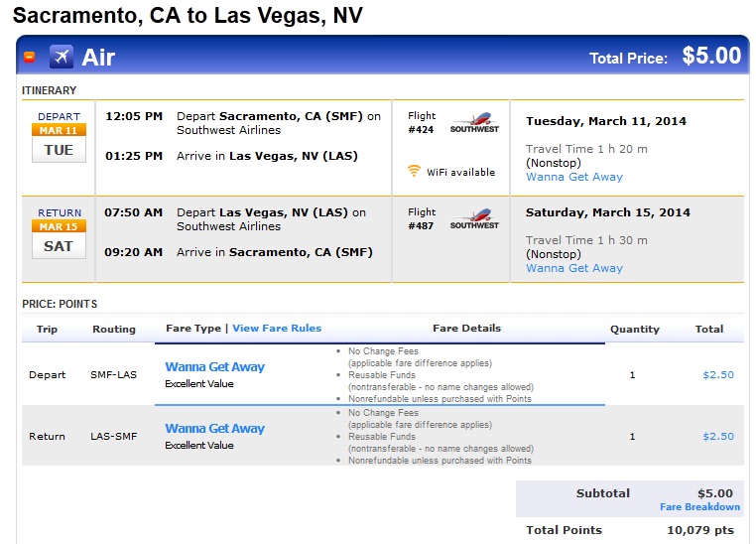Screen dimensions: 756x544
Task: Click the Total Price $5.00 amount
Action: [x=711, y=57]
